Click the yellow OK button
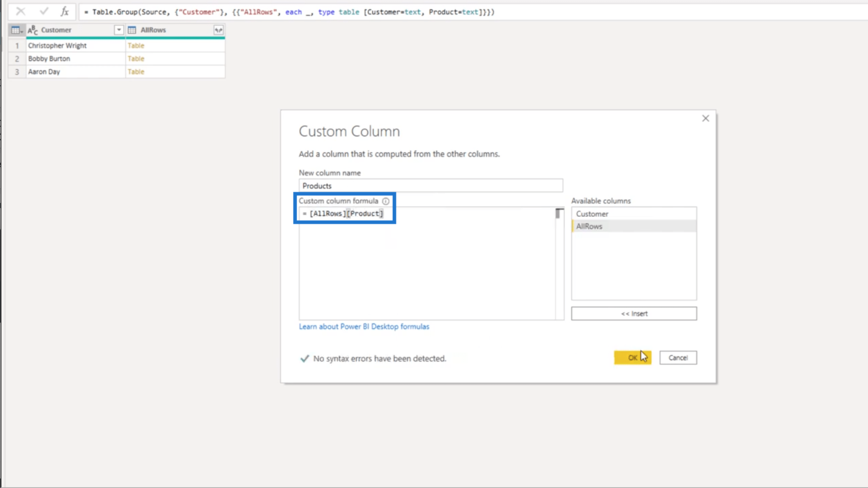The width and height of the screenshot is (868, 488). click(x=632, y=357)
